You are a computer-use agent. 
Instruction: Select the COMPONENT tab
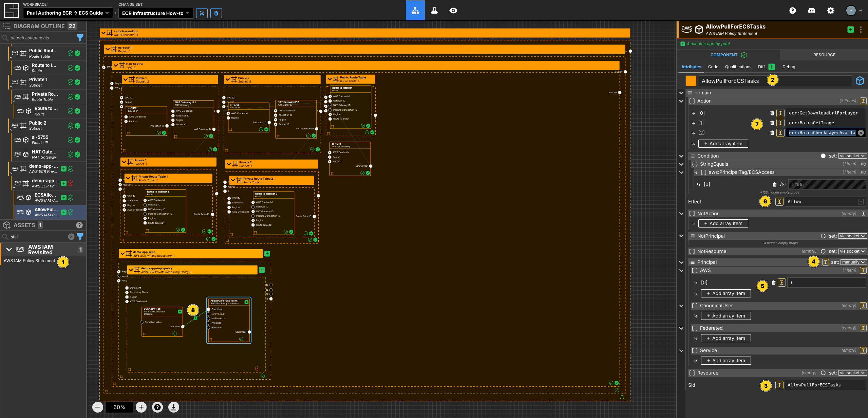click(x=728, y=55)
